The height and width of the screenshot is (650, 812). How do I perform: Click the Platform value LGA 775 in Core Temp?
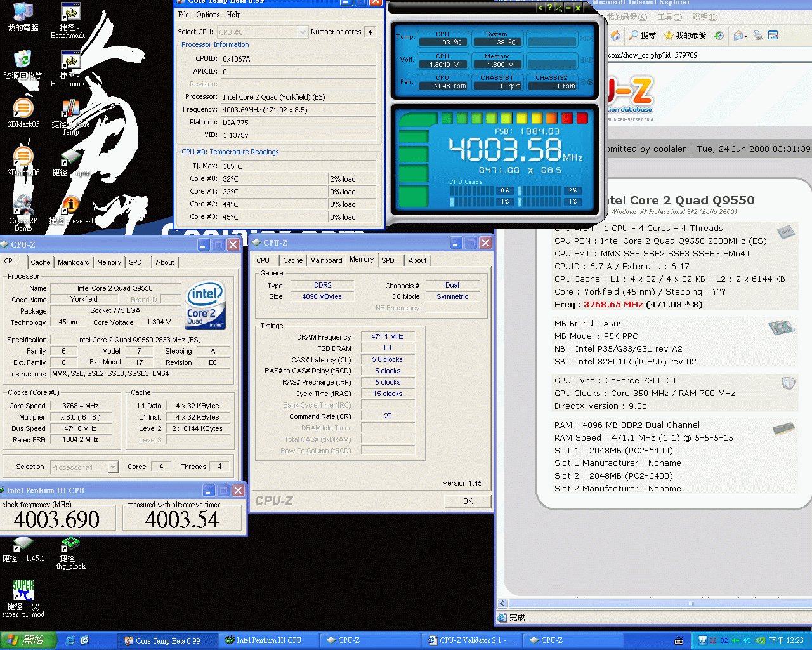tap(298, 122)
